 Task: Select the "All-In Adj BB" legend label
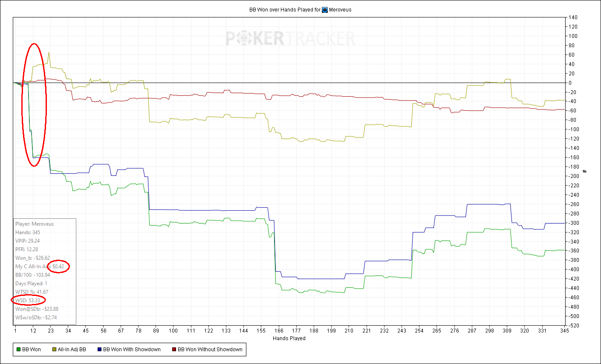pos(72,350)
